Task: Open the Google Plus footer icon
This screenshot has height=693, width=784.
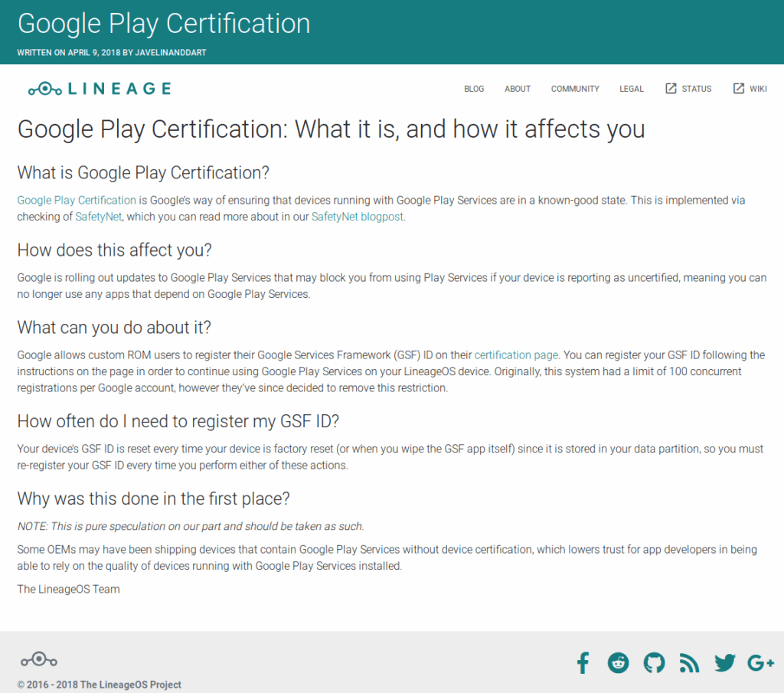Action: coord(760,663)
